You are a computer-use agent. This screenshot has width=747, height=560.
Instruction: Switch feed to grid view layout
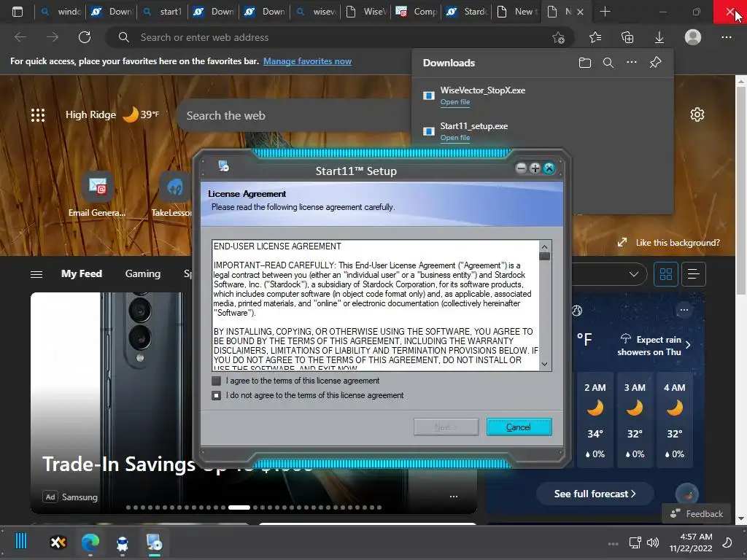[665, 274]
